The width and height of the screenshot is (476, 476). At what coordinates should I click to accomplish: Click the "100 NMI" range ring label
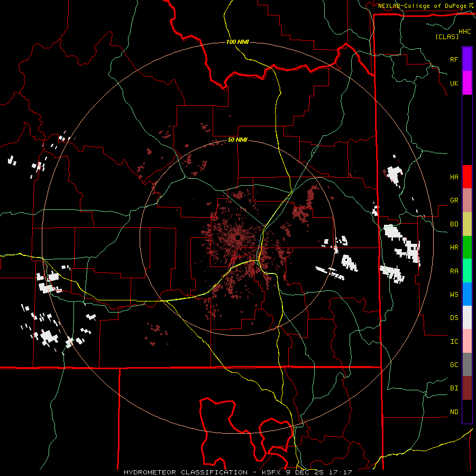coord(237,42)
